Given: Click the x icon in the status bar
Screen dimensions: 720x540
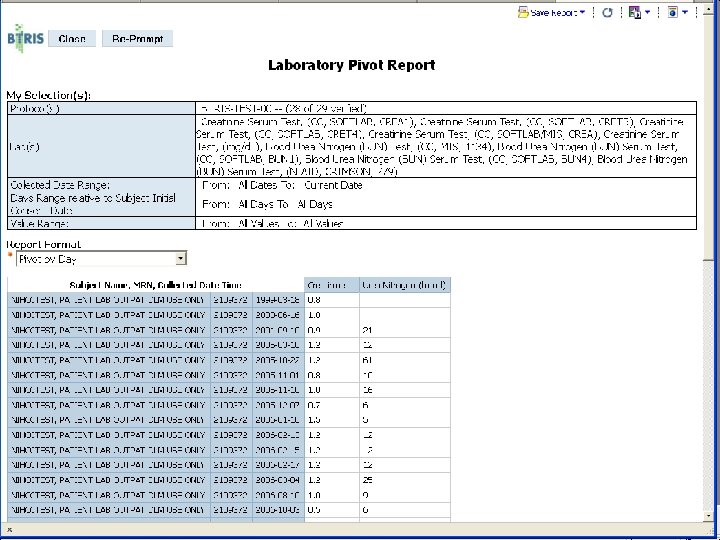Looking at the screenshot, I should click(10, 529).
